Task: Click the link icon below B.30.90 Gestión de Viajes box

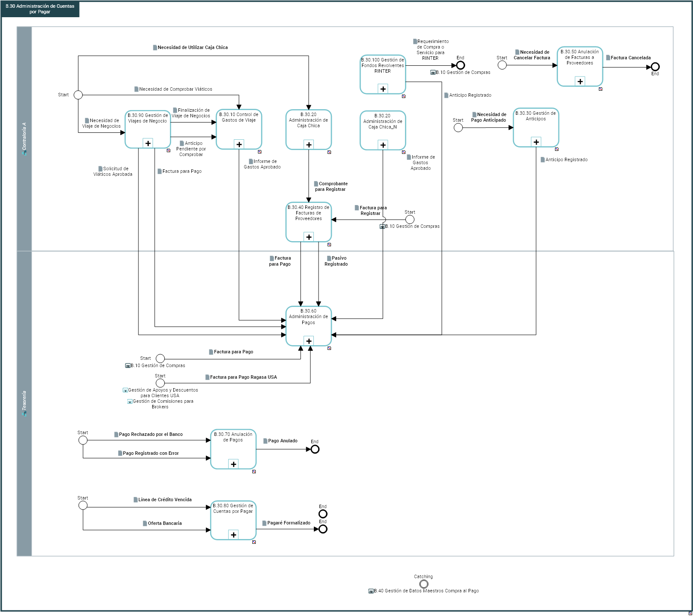Action: tap(169, 150)
